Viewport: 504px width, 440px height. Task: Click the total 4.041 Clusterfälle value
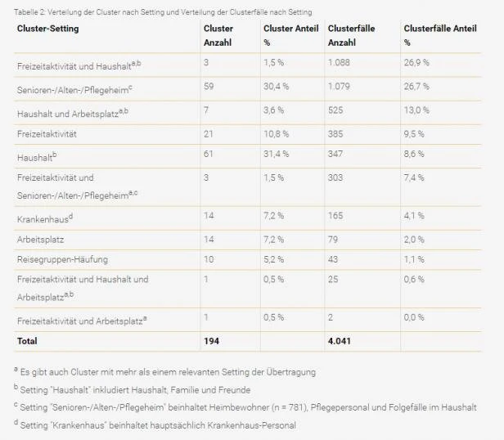click(339, 341)
